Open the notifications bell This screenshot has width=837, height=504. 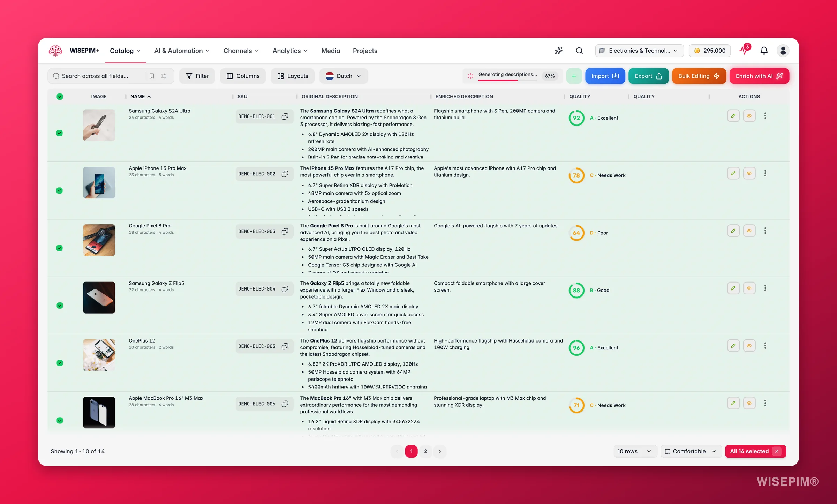(764, 51)
